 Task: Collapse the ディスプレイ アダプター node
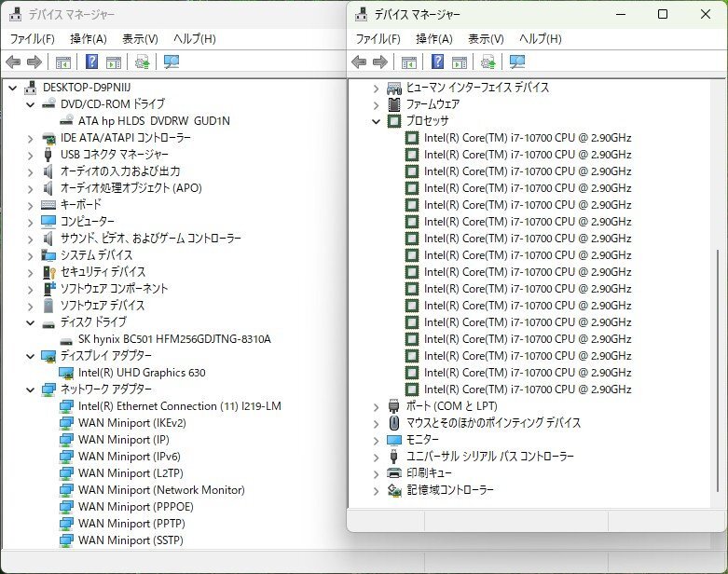tap(31, 356)
